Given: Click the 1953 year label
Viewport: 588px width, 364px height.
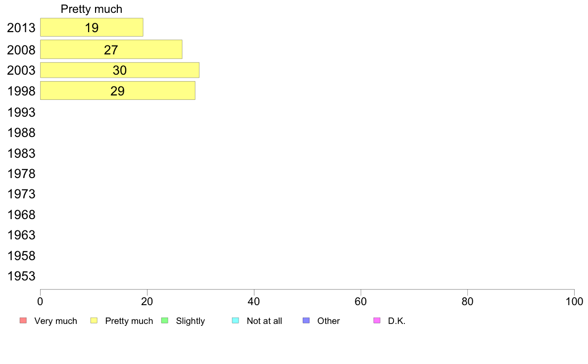Looking at the screenshot, I should 21,276.
